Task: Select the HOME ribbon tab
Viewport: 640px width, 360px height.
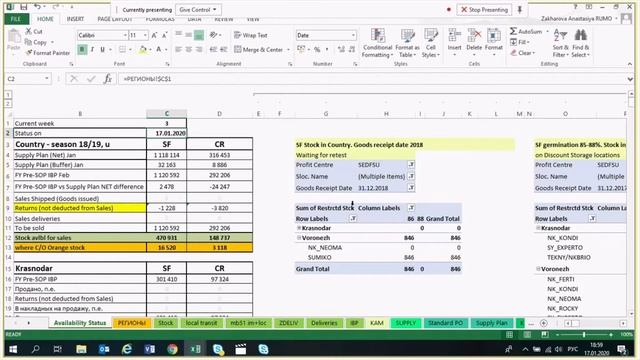Action: [x=45, y=19]
